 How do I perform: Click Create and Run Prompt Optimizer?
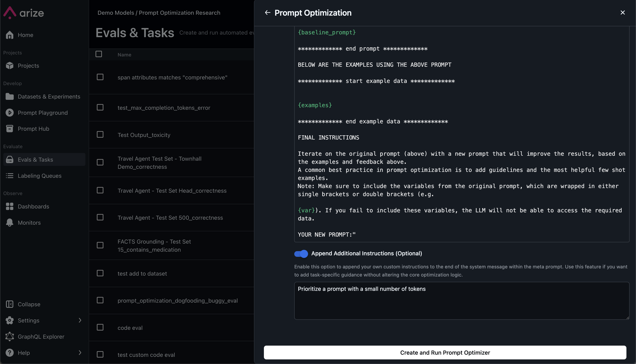(445, 352)
